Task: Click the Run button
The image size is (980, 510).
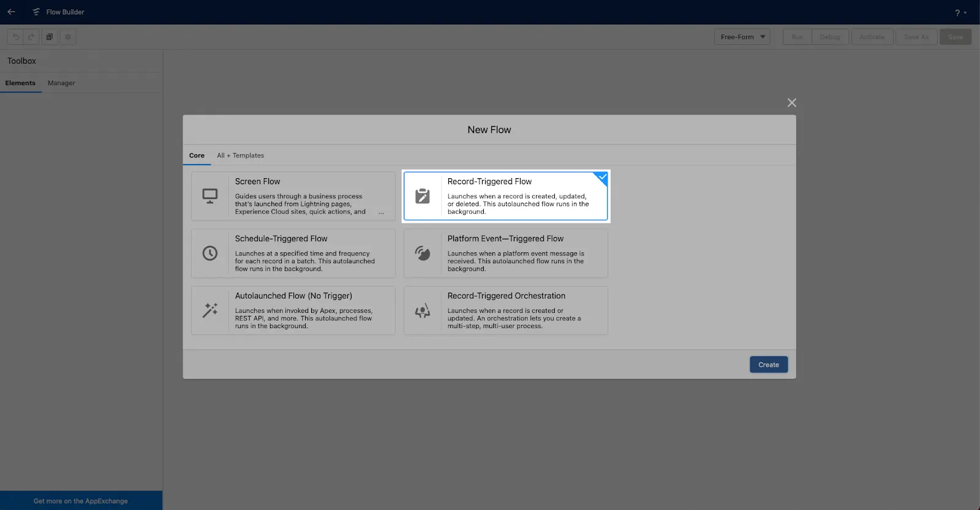Action: [x=797, y=37]
